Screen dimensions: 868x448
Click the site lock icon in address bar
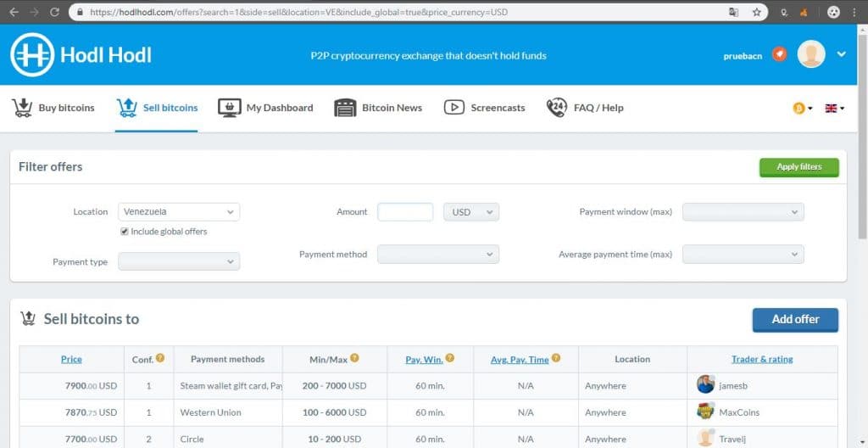[81, 12]
